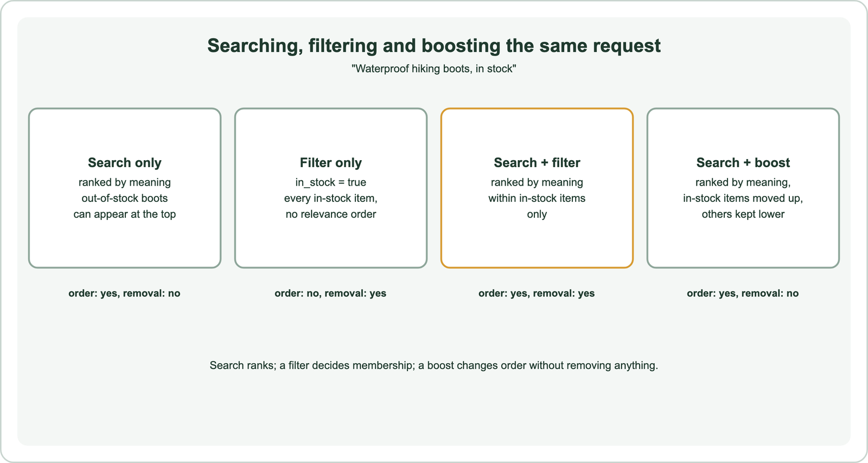Click 'can appear at the top' text
The height and width of the screenshot is (463, 868).
tap(125, 214)
